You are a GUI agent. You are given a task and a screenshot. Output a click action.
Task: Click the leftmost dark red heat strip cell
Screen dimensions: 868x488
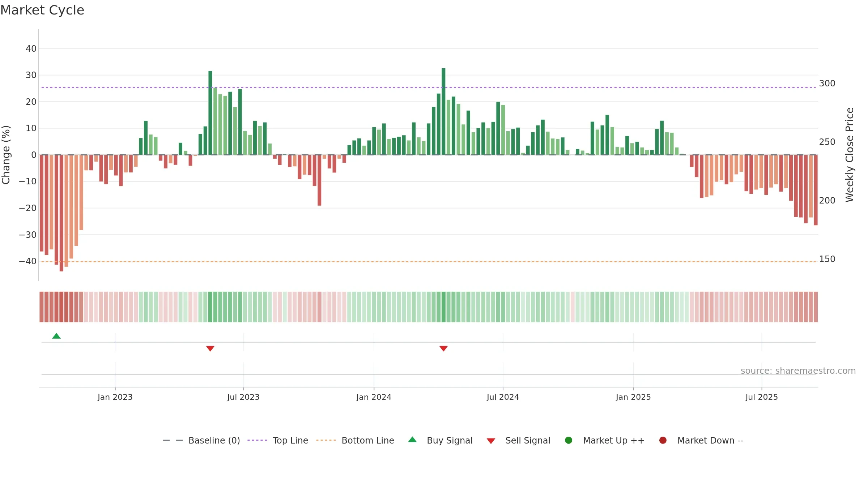coord(42,307)
